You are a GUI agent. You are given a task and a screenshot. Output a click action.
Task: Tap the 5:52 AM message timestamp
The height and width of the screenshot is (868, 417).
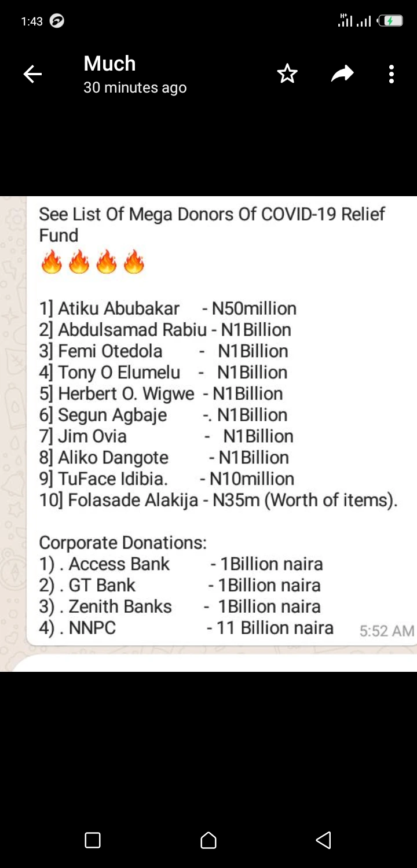point(386,631)
